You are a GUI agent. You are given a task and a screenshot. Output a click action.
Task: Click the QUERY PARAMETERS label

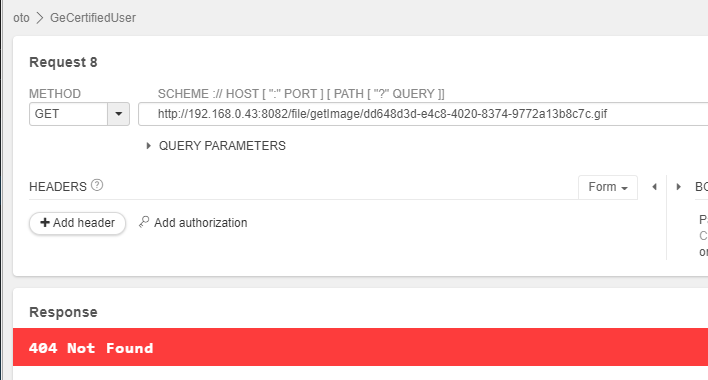pyautogui.click(x=222, y=146)
